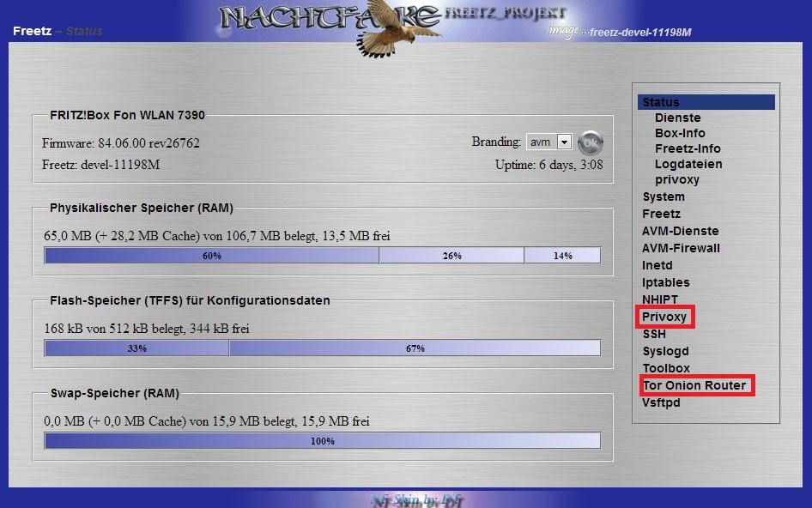Image resolution: width=812 pixels, height=508 pixels.
Task: View Logdateien from the sidebar
Action: pos(688,164)
